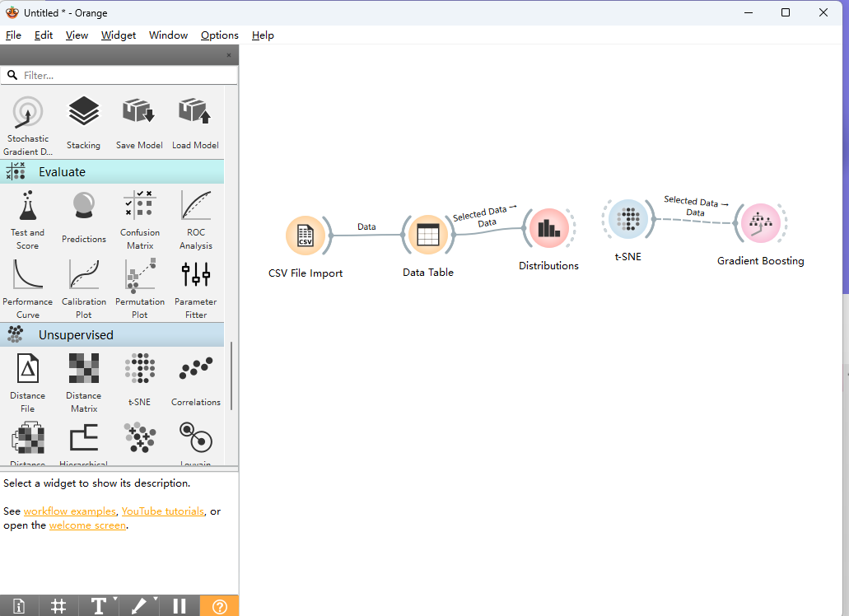
Task: Open the Widget menu
Action: tap(119, 35)
